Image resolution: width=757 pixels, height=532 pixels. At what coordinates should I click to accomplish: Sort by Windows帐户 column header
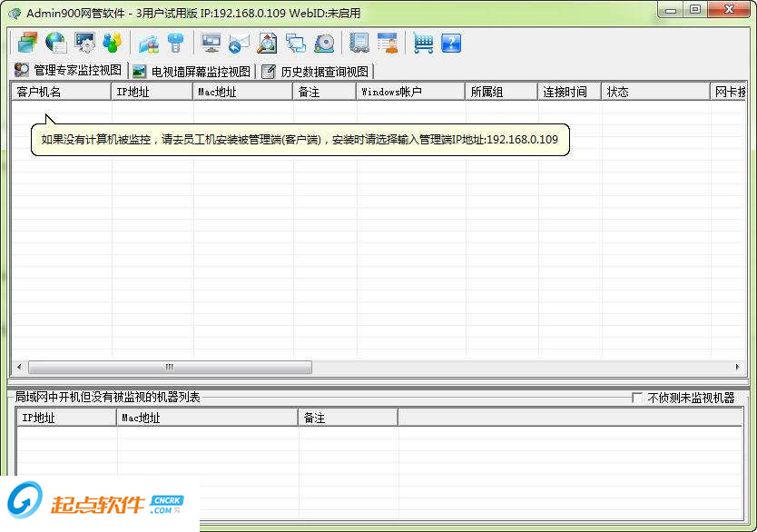click(x=411, y=92)
